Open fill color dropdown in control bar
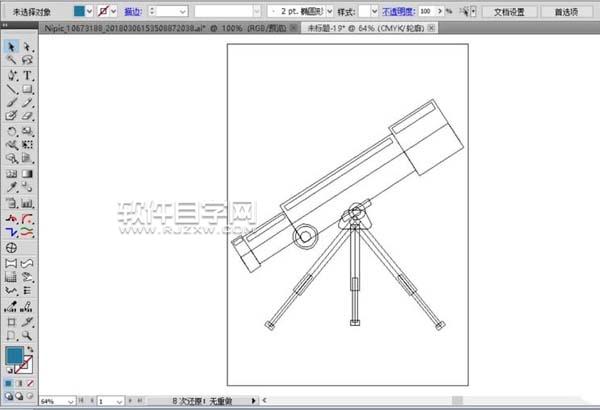The image size is (600, 410). 89,11
